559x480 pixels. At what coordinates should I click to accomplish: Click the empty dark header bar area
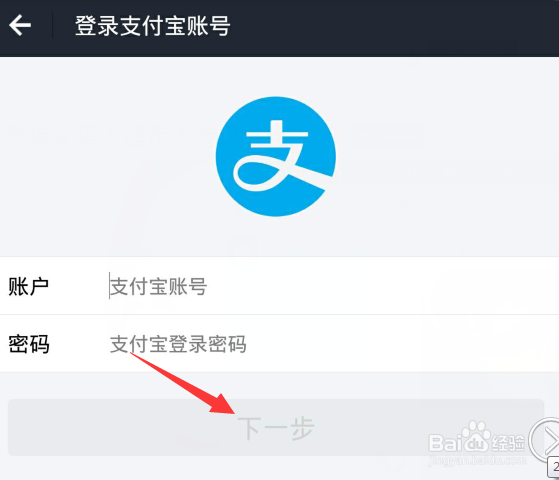[392, 27]
